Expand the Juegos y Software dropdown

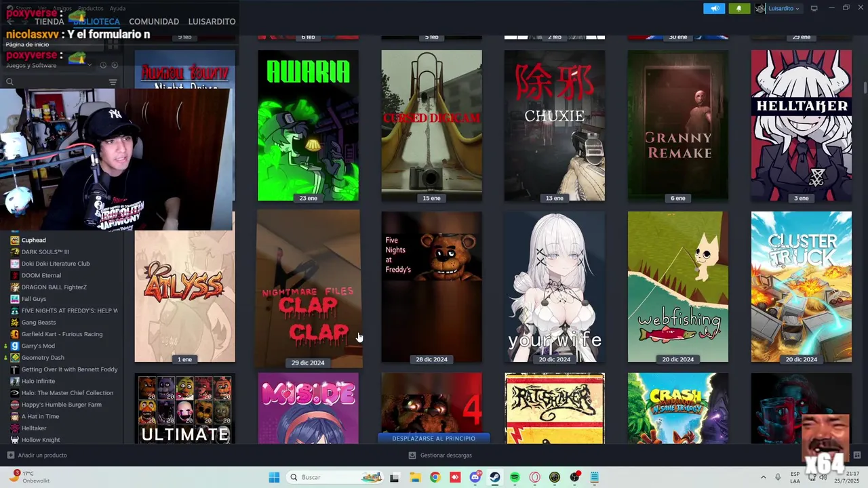(89, 65)
